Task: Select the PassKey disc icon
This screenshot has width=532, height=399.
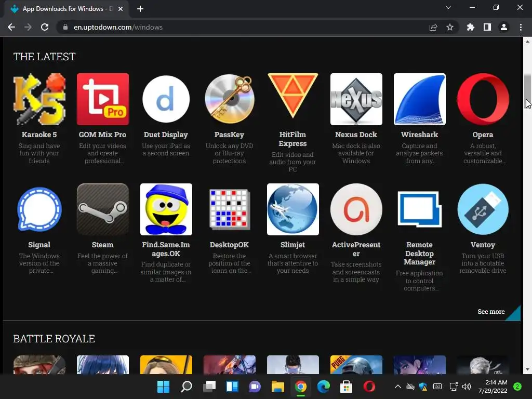Action: (229, 99)
